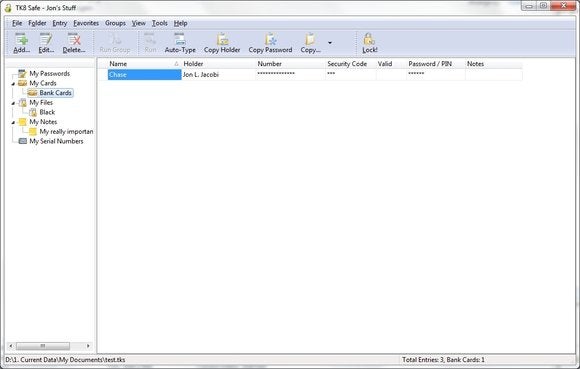Open the Favorites menu
This screenshot has height=369, width=580.
86,23
